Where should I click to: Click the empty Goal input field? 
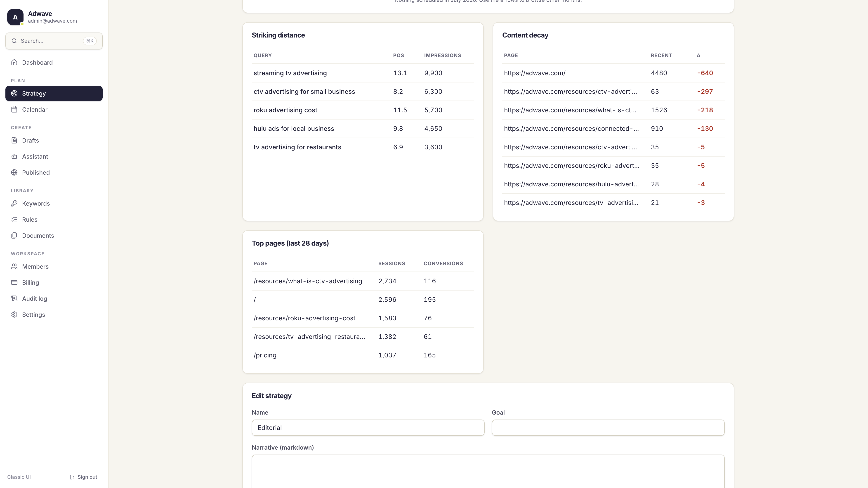[x=608, y=428]
